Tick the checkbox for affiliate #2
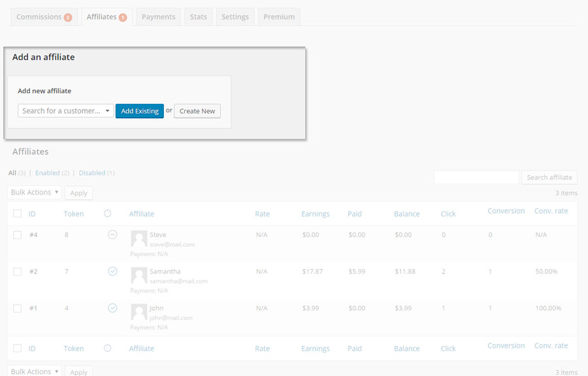 tap(18, 272)
